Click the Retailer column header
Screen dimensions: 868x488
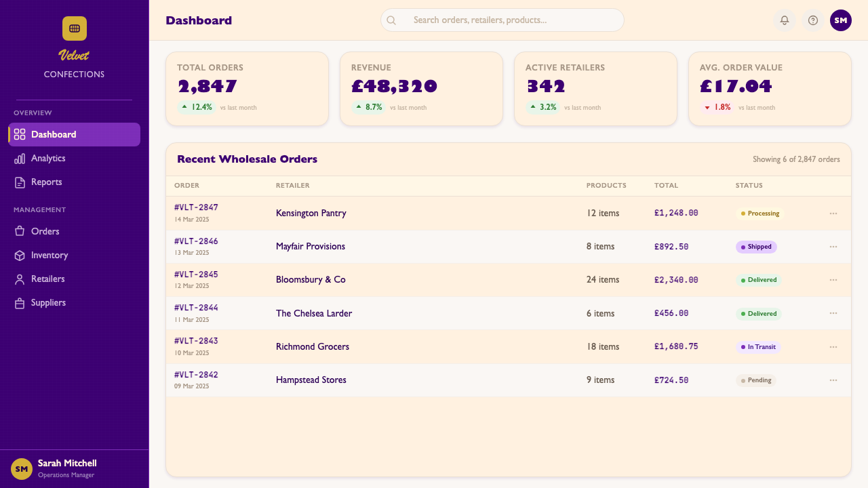pos(292,186)
